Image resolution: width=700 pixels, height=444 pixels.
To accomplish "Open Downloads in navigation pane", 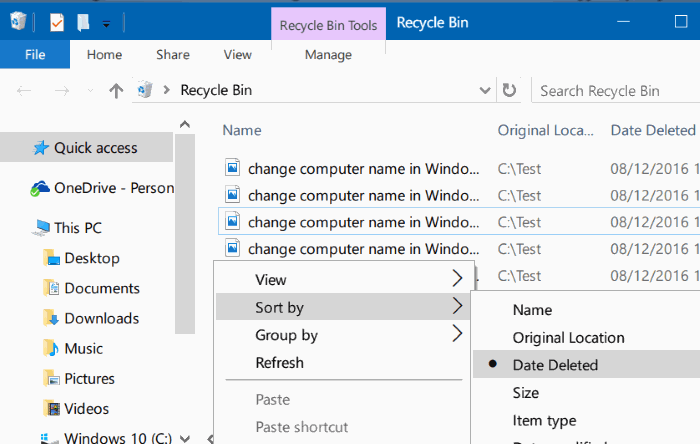I will [x=101, y=319].
